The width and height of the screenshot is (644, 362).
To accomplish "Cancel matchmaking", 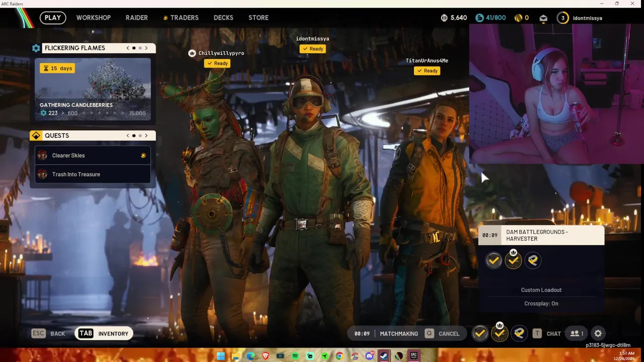I will tap(442, 333).
